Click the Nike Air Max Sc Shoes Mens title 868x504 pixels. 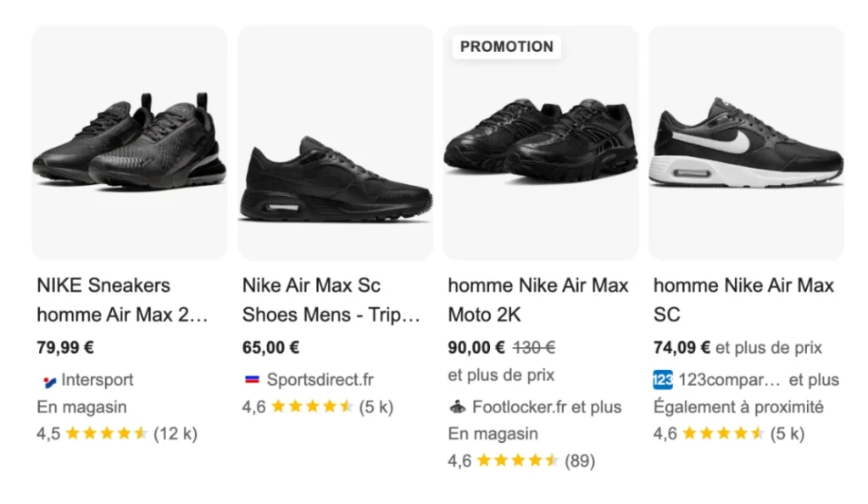pos(331,300)
